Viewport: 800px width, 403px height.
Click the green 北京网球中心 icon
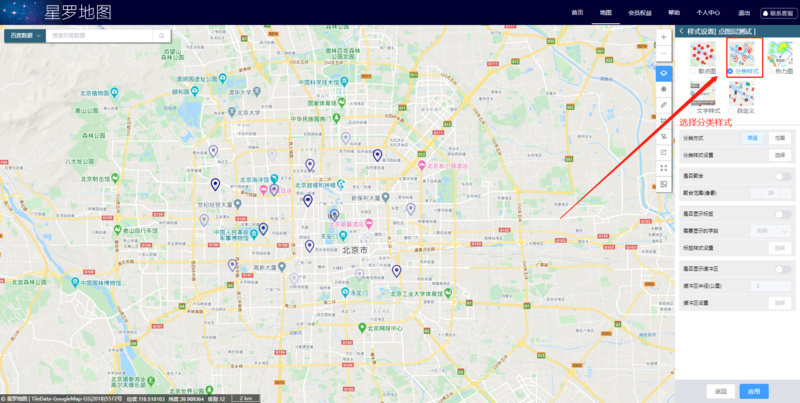[x=362, y=328]
